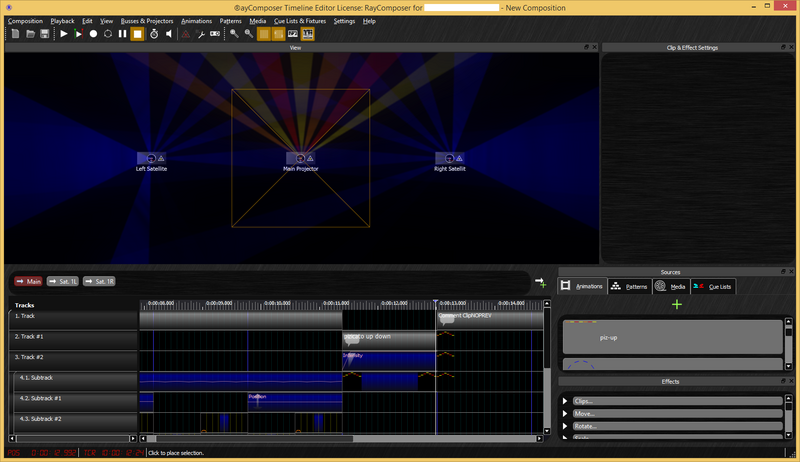
Task: Switch to the Cue Lists sources tab
Action: pyautogui.click(x=713, y=286)
